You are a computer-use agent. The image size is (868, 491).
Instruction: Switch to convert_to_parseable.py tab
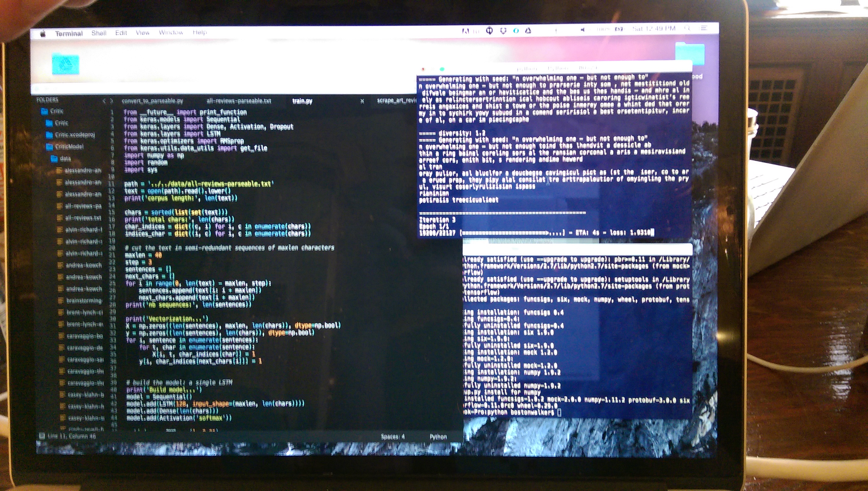(152, 101)
